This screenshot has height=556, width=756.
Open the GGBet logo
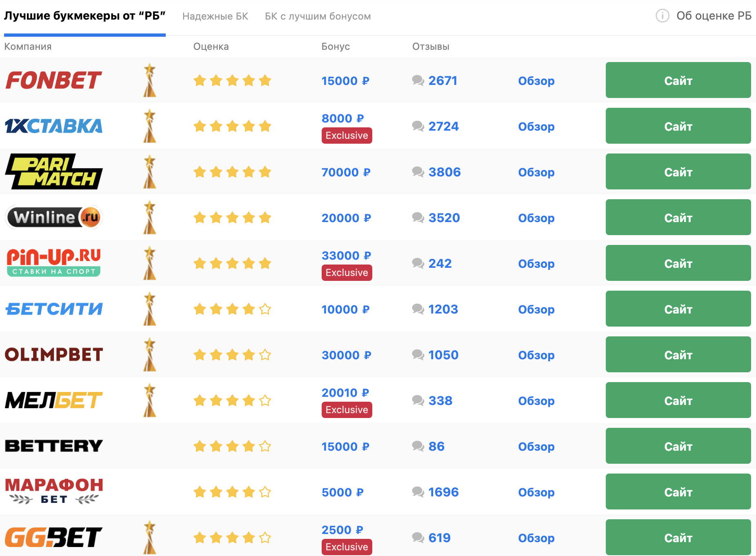pos(53,537)
